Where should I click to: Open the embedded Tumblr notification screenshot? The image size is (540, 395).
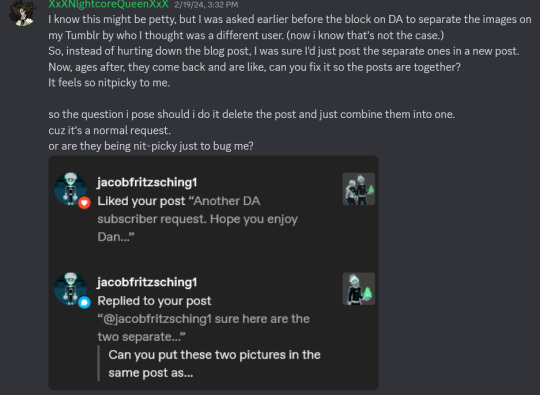(x=214, y=273)
